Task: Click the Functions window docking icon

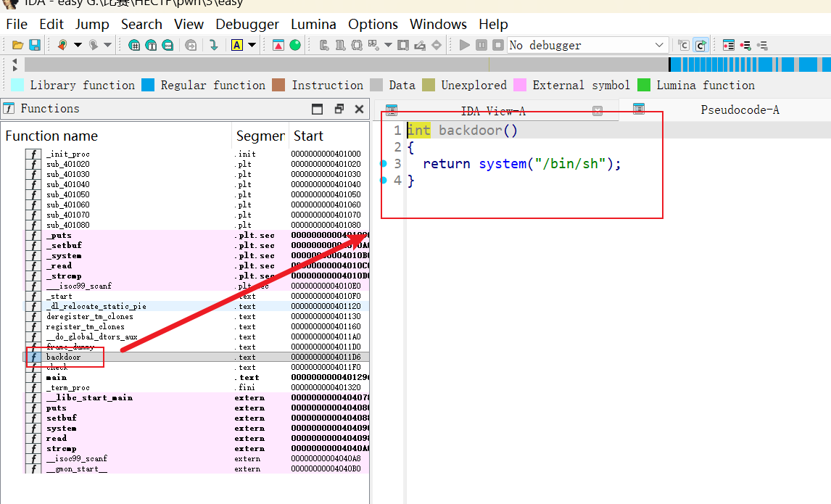Action: (x=339, y=109)
